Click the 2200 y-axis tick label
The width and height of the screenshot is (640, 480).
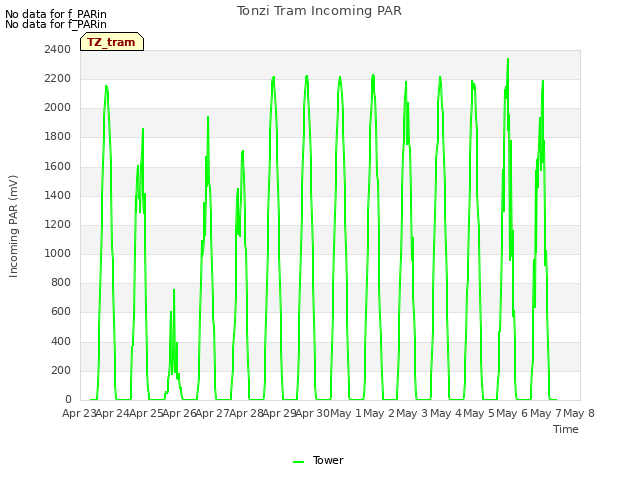point(58,79)
